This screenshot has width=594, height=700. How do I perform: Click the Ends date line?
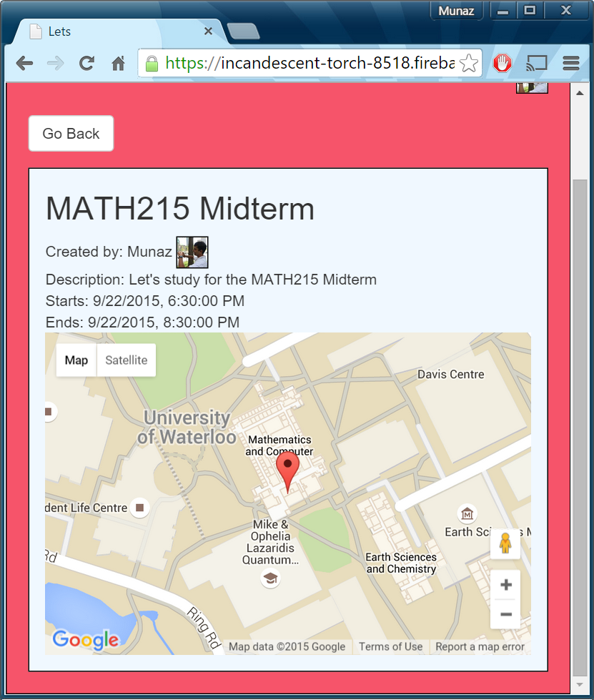point(142,322)
